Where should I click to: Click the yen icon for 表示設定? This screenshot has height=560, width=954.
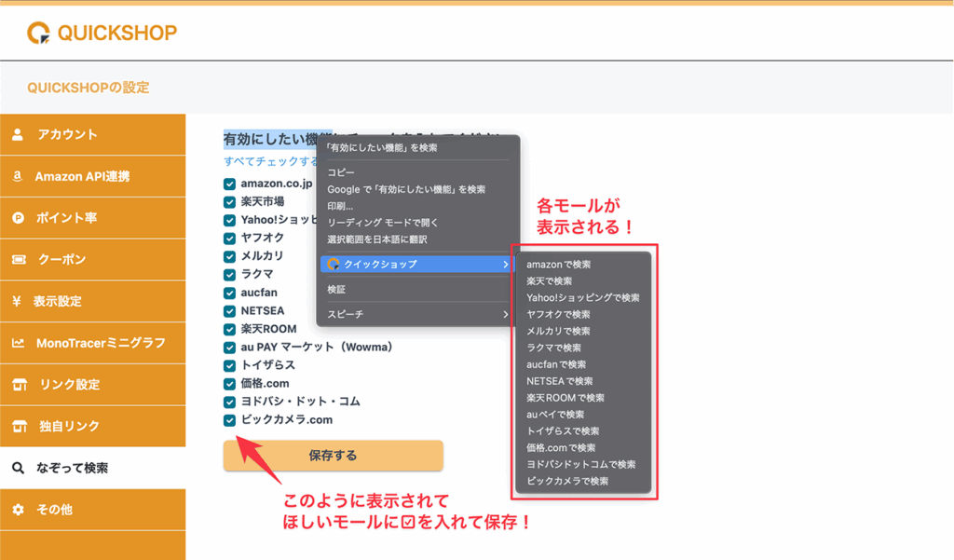click(x=17, y=301)
